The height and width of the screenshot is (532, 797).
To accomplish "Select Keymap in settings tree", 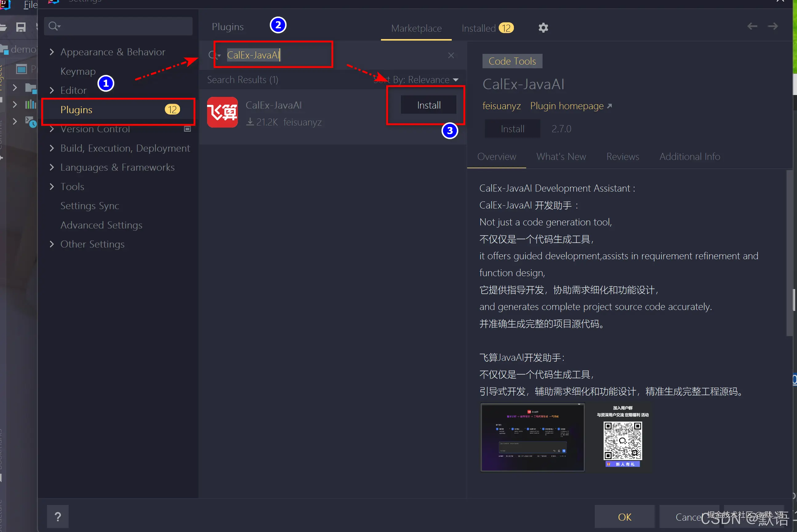I will 78,71.
